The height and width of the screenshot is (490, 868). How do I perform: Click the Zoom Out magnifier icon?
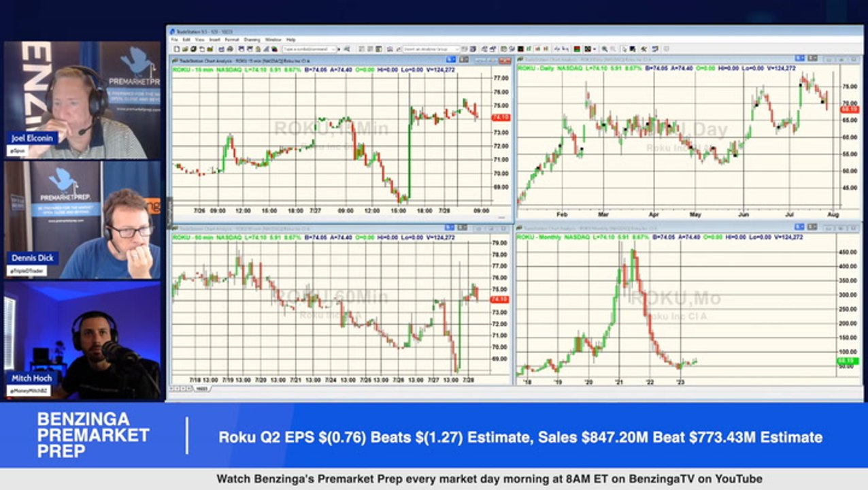coord(613,49)
